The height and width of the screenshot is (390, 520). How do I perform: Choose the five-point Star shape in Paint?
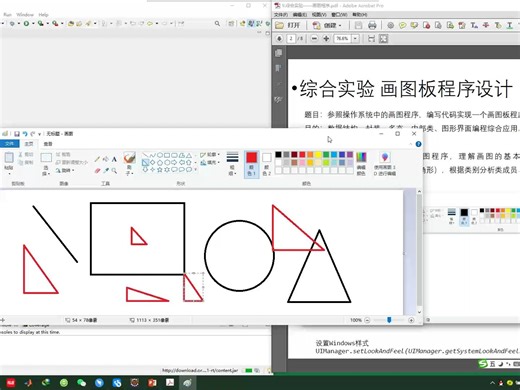(160, 170)
